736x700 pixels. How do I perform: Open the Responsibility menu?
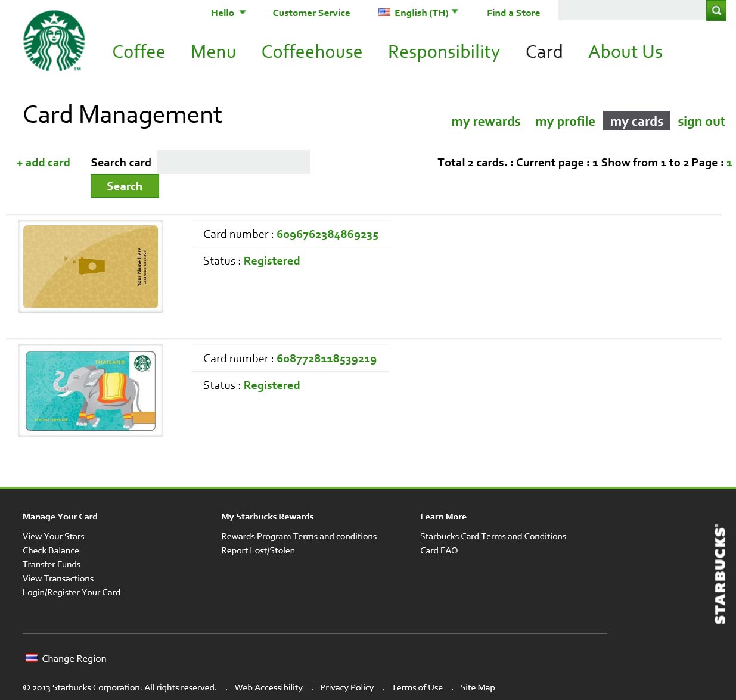click(444, 52)
